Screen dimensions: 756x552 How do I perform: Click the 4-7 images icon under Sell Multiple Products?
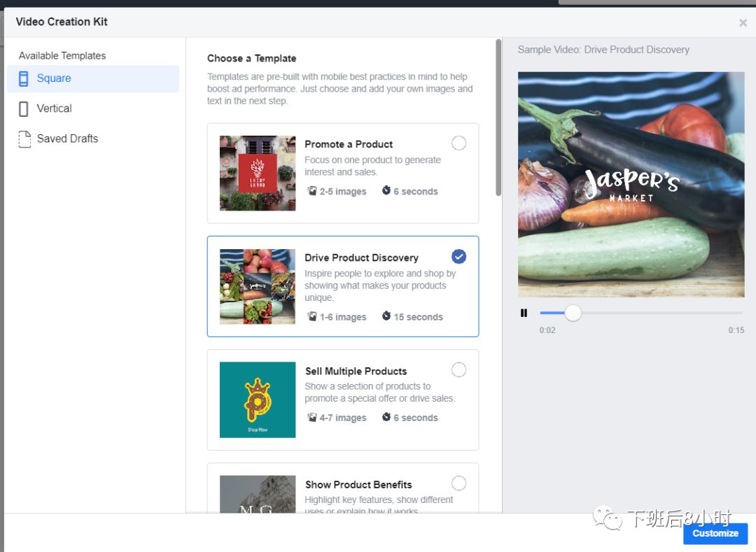point(314,417)
